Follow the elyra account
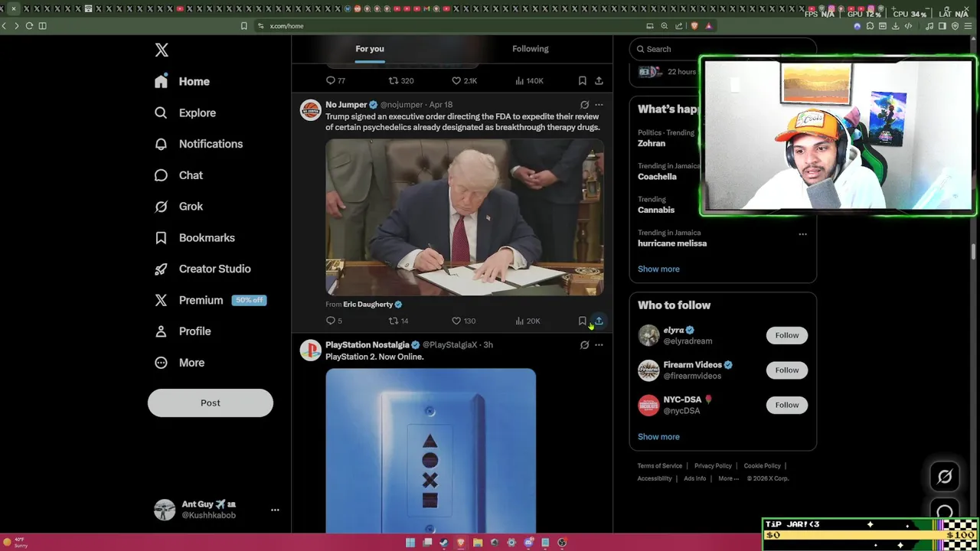 coord(786,335)
